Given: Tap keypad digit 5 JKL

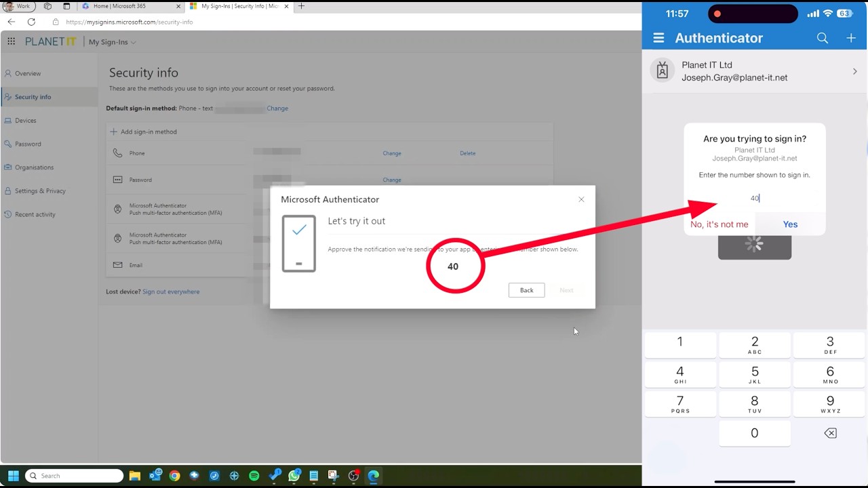Looking at the screenshot, I should point(755,374).
